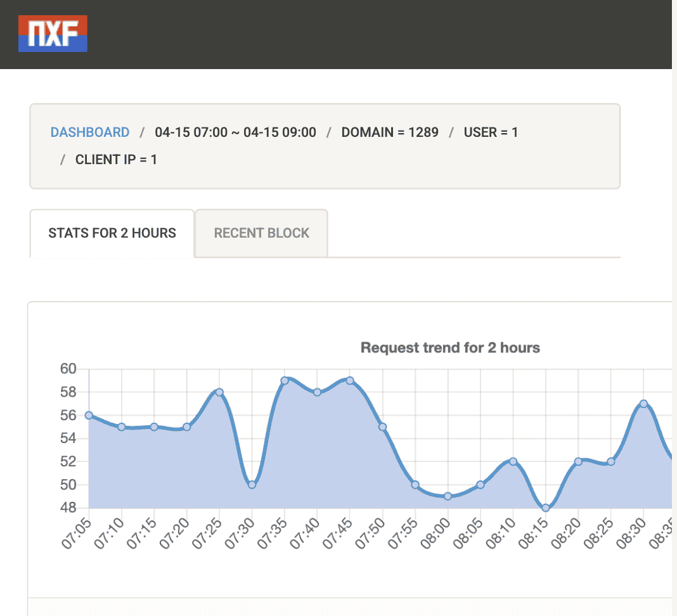Screen dimensions: 677x616
Task: Click the 07:50 data point
Action: pos(382,427)
